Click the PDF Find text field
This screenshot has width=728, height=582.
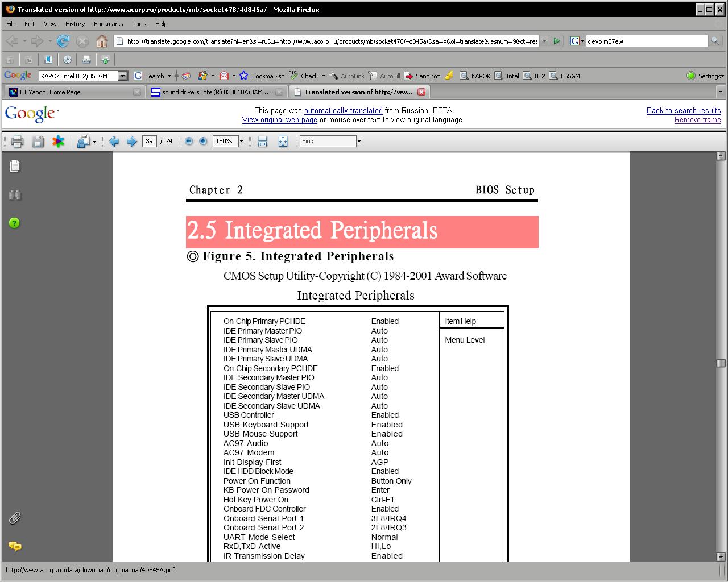pos(328,141)
